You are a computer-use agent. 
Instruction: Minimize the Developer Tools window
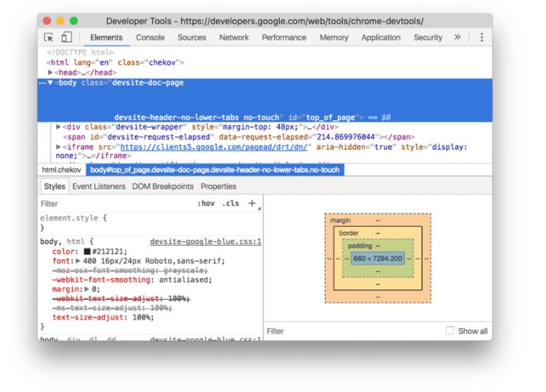click(61, 21)
